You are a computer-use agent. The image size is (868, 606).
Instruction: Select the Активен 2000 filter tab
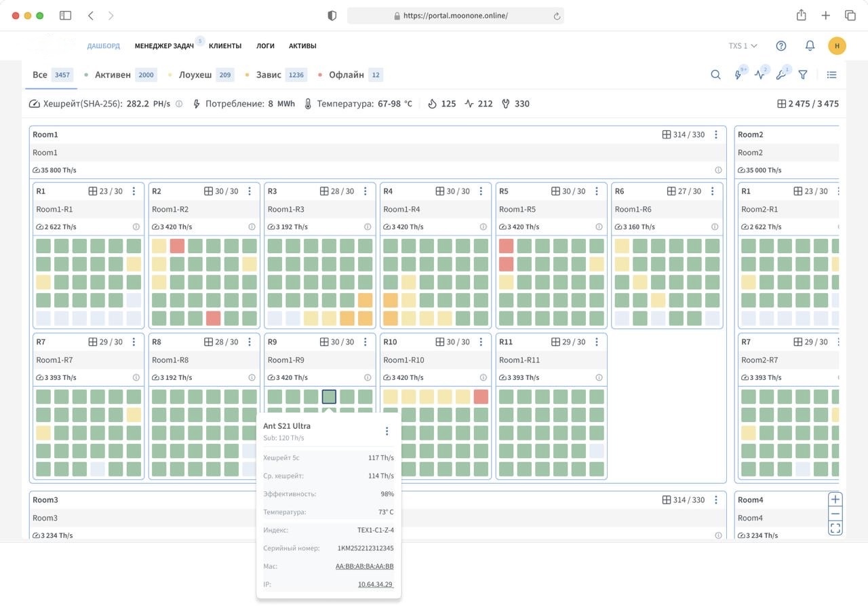pyautogui.click(x=120, y=75)
